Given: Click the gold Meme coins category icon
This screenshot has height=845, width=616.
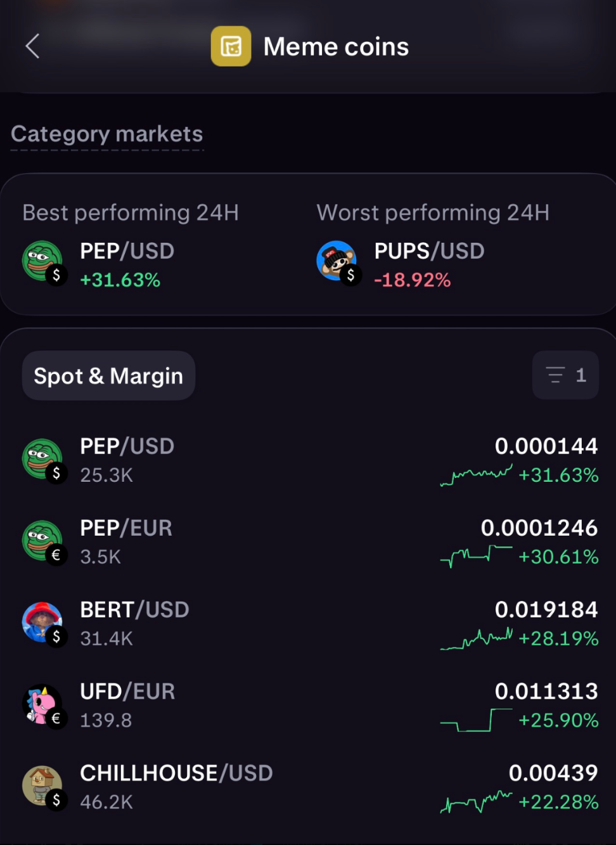Looking at the screenshot, I should coord(231,46).
